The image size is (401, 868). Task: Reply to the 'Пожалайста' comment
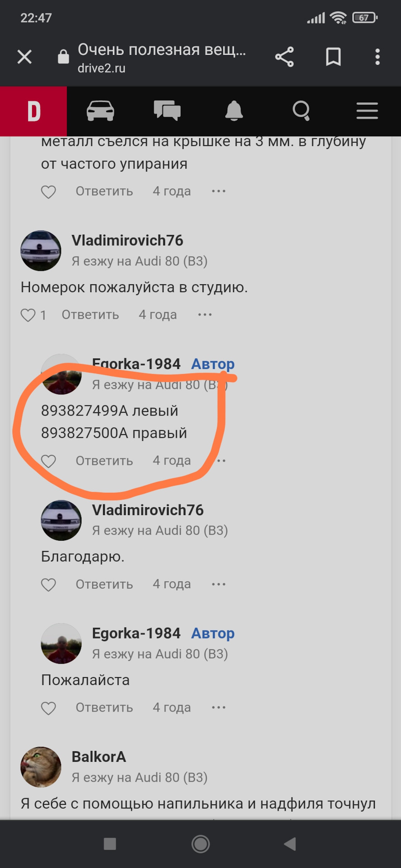(x=104, y=708)
